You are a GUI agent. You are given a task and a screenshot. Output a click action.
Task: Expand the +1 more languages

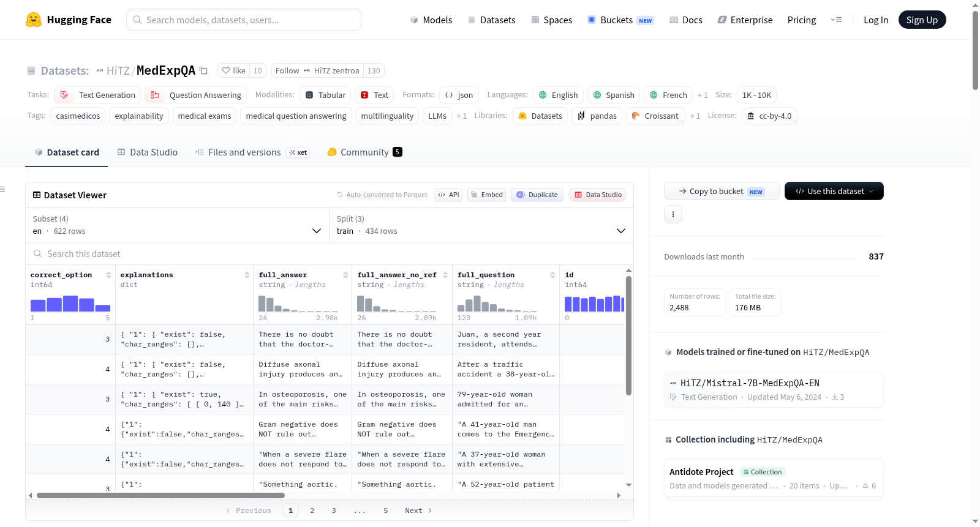[703, 95]
